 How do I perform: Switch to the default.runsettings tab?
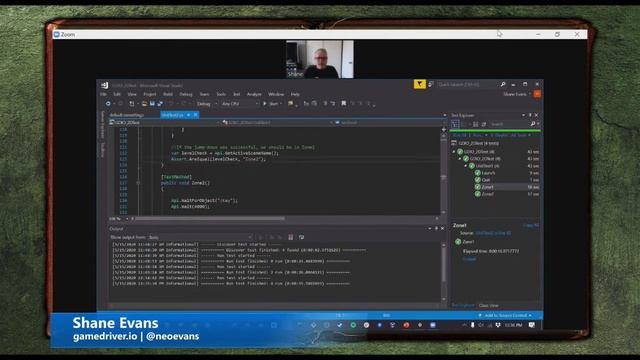click(127, 115)
